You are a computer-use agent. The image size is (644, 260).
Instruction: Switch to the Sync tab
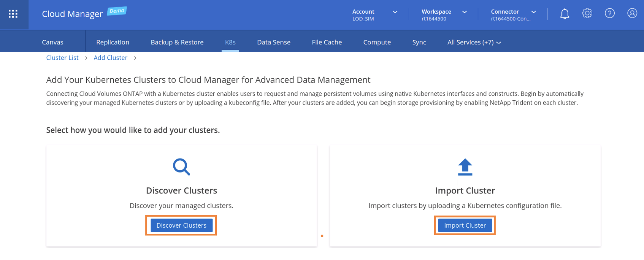(419, 42)
